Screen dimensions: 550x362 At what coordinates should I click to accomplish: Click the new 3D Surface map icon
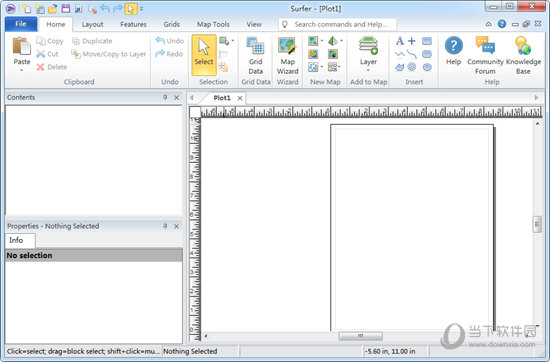coord(333,41)
